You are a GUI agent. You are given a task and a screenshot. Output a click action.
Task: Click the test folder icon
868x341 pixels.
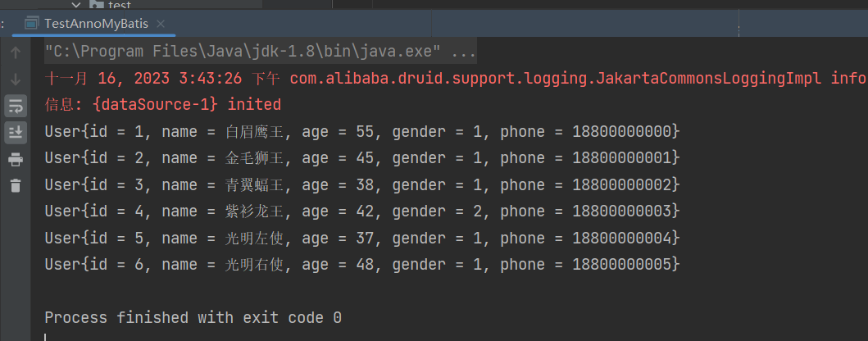click(x=93, y=5)
